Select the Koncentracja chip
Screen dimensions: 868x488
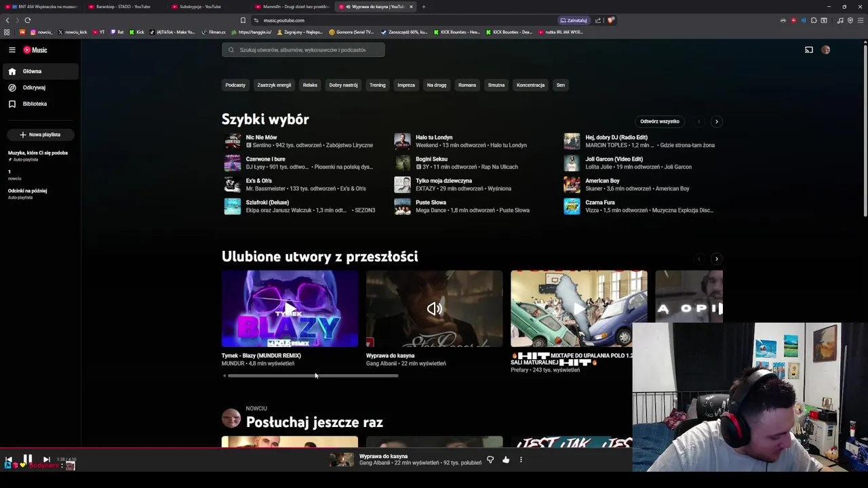[x=530, y=85]
